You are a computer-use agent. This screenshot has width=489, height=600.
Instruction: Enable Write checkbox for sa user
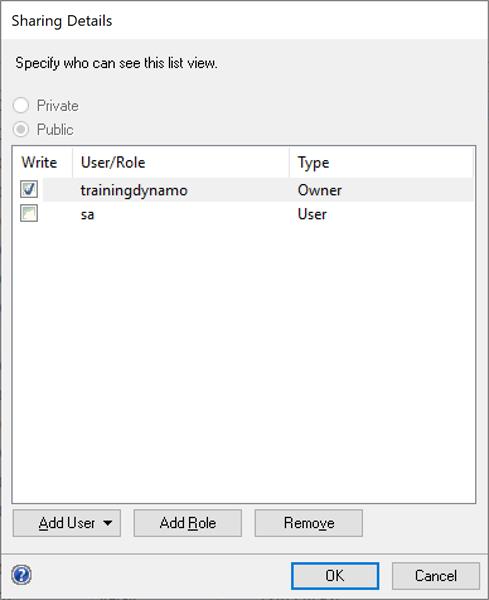(29, 214)
